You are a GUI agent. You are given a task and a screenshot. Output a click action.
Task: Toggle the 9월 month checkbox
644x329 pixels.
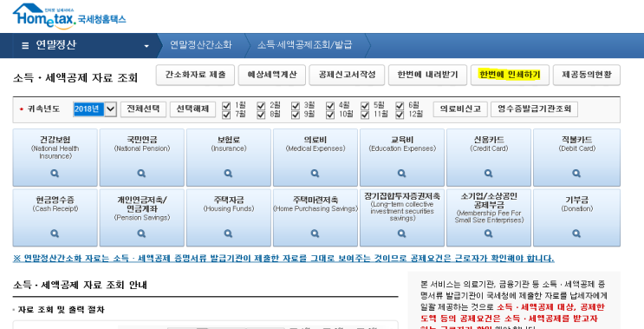(296, 115)
